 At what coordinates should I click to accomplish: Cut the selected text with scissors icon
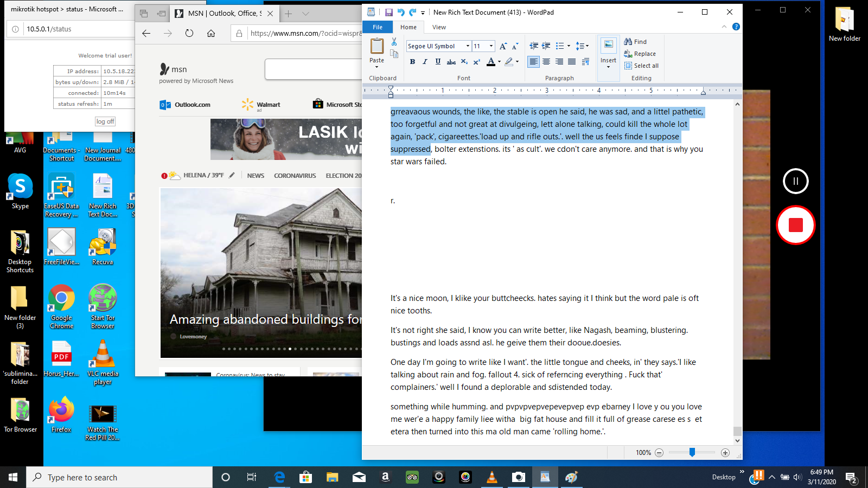point(394,42)
